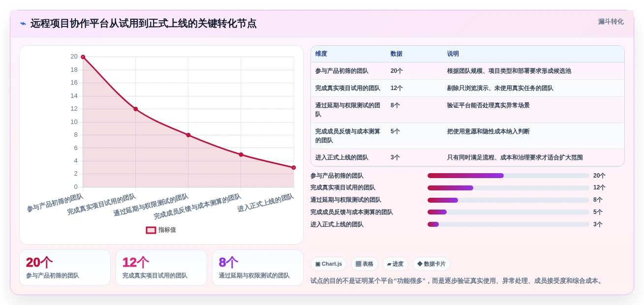This screenshot has height=305, width=644.
Task: Click description 剔除只浏览演示、未使用真实任务的团队
Action: coord(500,88)
